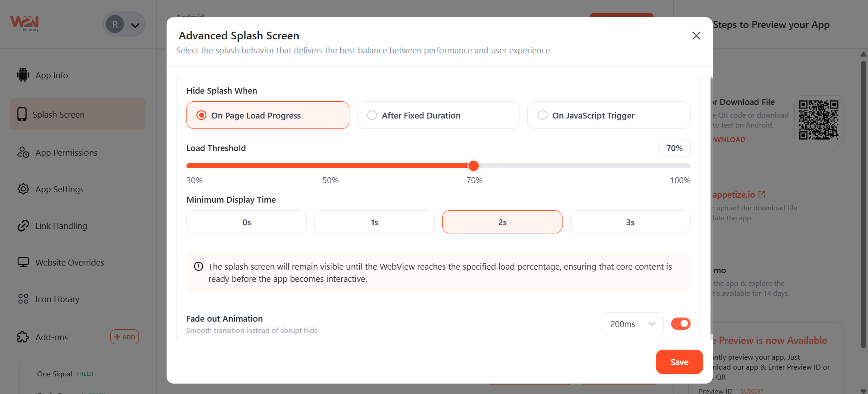Image resolution: width=868 pixels, height=394 pixels.
Task: Click the Load Threshold slider handle
Action: [473, 166]
